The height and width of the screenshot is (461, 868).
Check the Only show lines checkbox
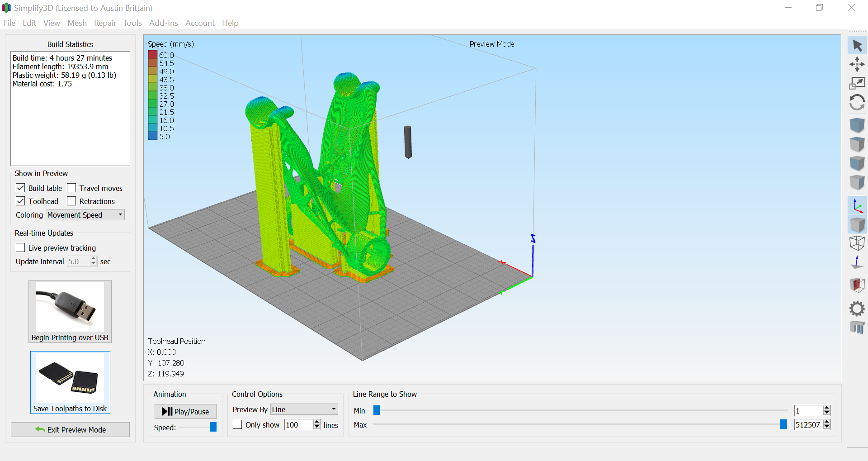(237, 424)
